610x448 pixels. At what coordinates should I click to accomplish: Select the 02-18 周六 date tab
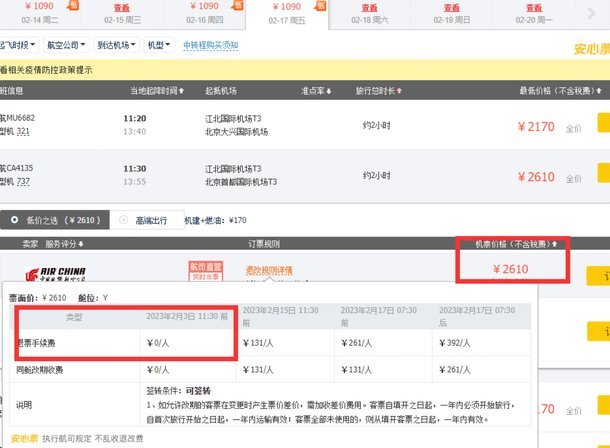[x=370, y=14]
